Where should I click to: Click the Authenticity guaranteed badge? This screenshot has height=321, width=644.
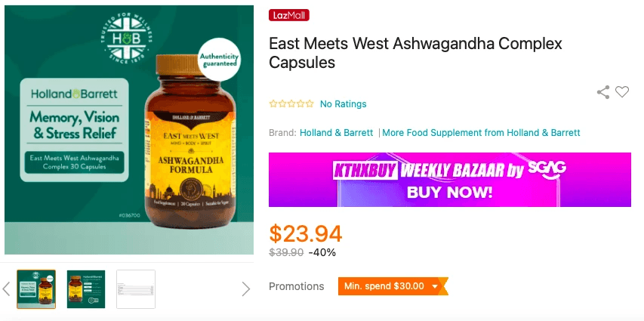[218, 60]
